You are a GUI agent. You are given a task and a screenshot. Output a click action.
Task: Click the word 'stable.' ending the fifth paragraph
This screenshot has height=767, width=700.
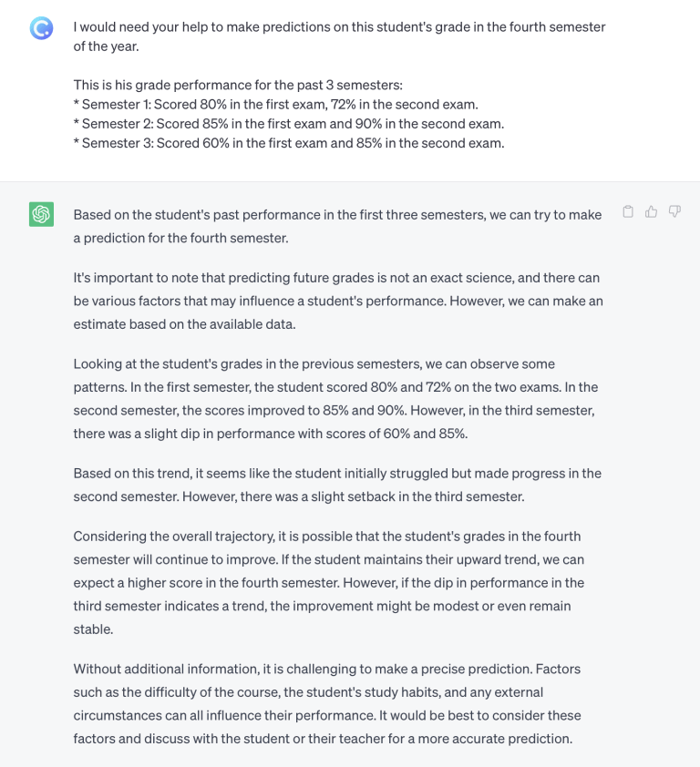coord(93,629)
